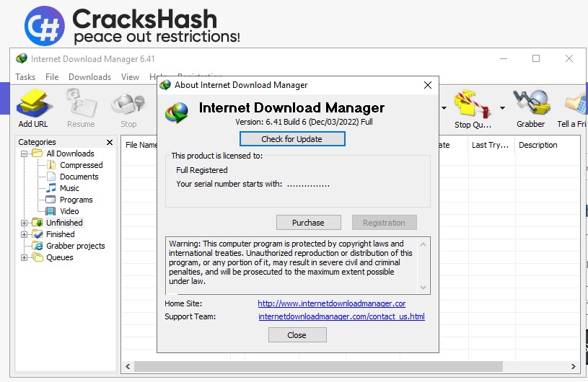Select the Finished folder
588x382 pixels.
point(61,234)
